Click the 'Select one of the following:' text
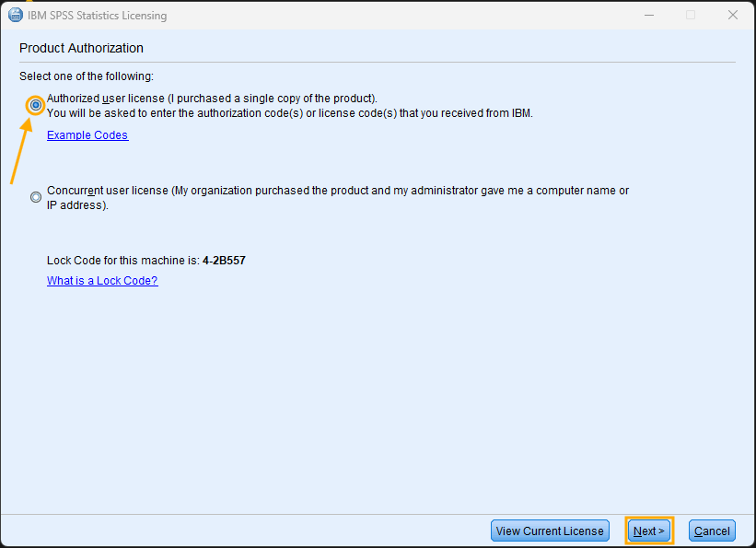Screen dimensions: 756x548 (x=87, y=76)
